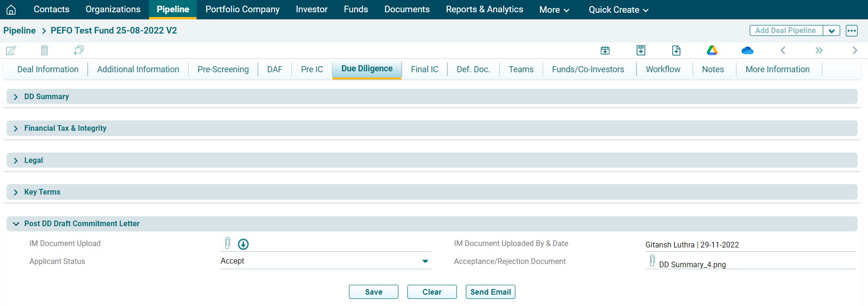Screen dimensions: 868x306
Task: Open the Add Deal Pipeline dropdown arrow
Action: coord(831,31)
